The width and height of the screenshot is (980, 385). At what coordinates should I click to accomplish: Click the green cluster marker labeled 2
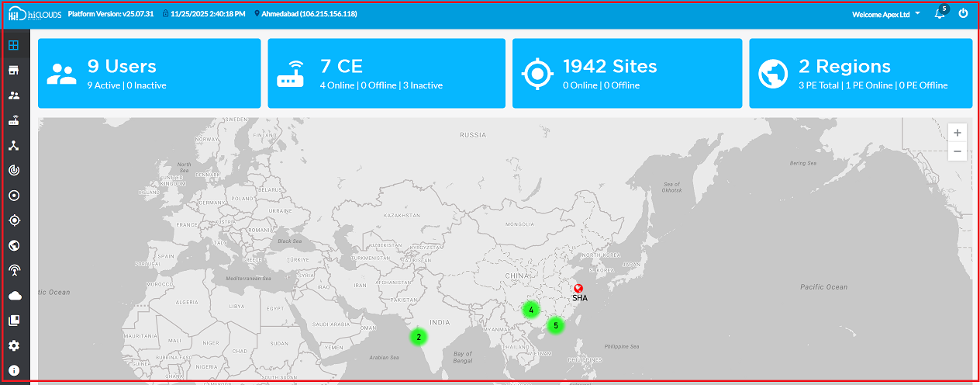pos(419,337)
